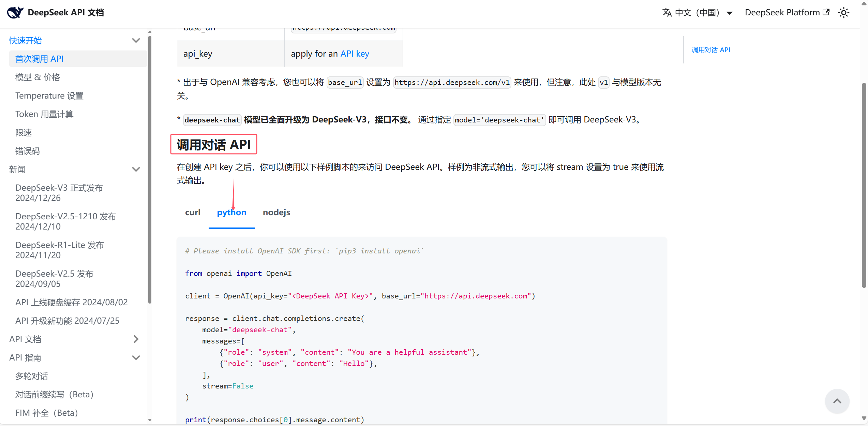Screen dimensions: 868x426
Task: Open the DeepSeek Platform external link
Action: (787, 13)
